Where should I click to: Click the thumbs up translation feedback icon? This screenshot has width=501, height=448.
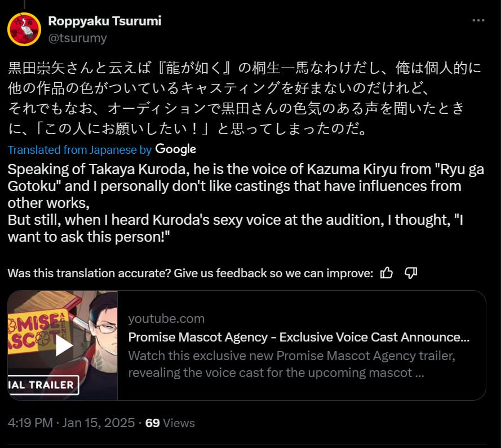[387, 273]
